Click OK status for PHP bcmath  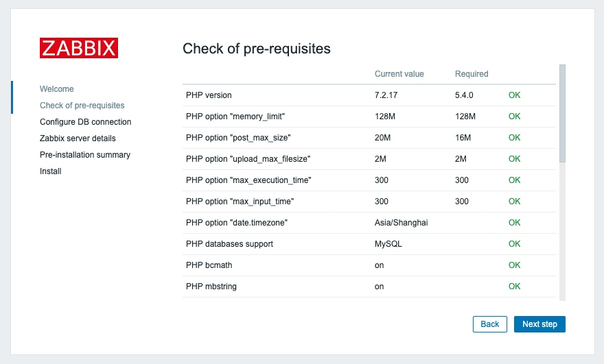pos(514,265)
